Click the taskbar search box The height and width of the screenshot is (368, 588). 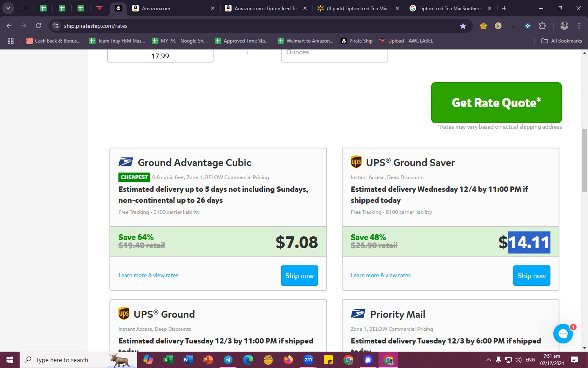(x=78, y=360)
